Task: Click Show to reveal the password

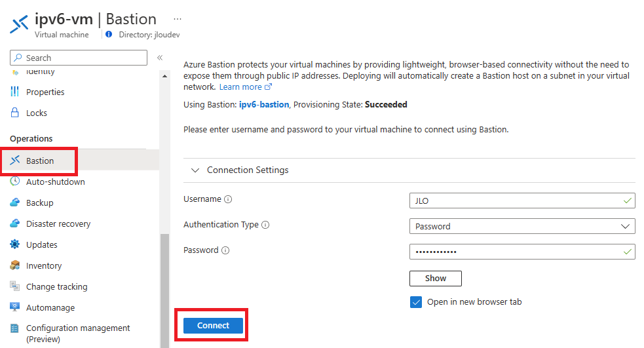Action: coord(436,278)
